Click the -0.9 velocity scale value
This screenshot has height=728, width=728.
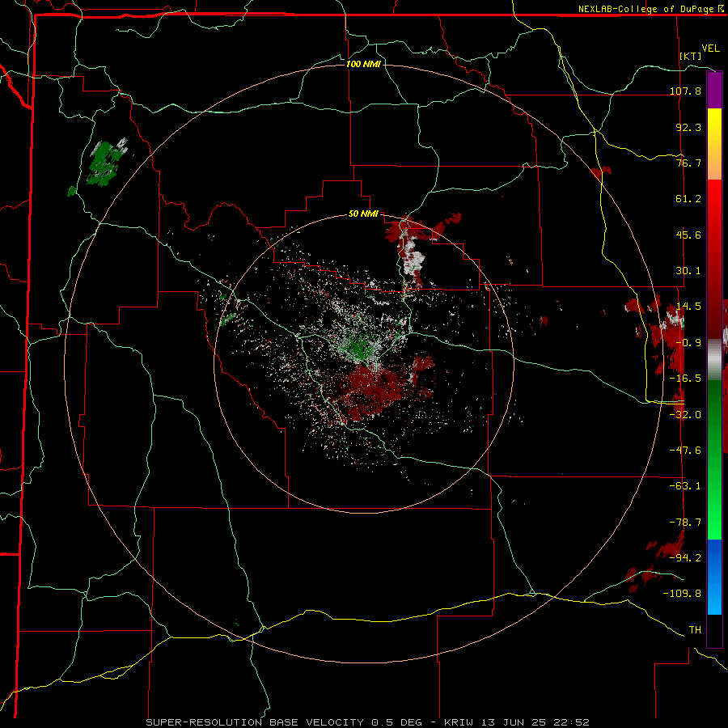[688, 343]
